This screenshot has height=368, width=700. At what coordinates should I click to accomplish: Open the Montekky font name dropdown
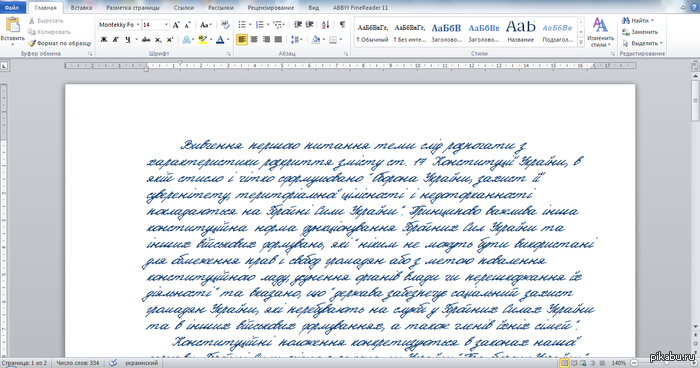tap(138, 25)
